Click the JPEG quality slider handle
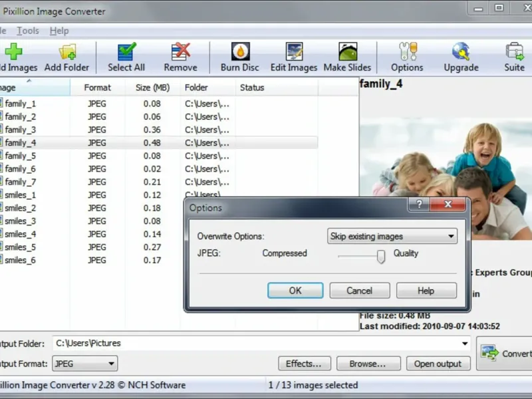Viewport: 532px width, 399px height. click(381, 257)
